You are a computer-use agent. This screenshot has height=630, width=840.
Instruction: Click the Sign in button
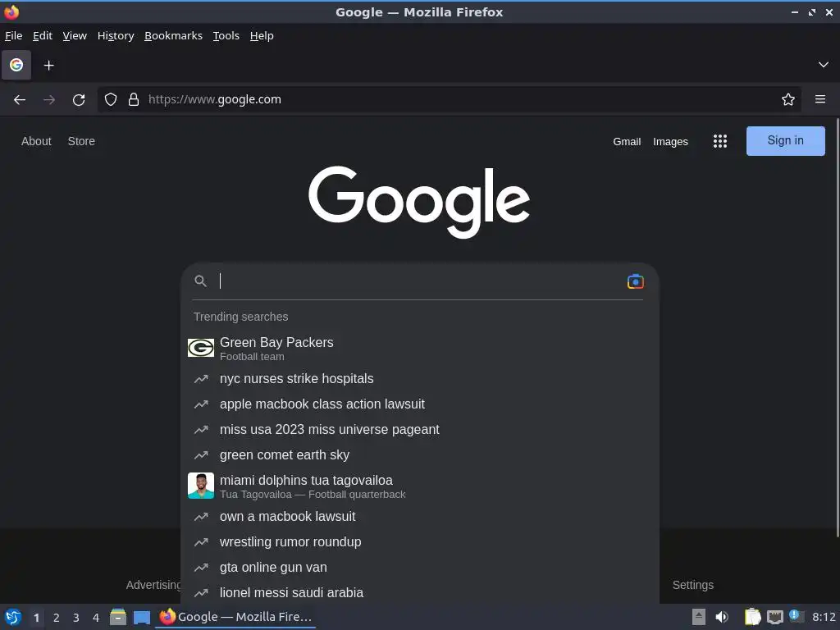coord(785,141)
